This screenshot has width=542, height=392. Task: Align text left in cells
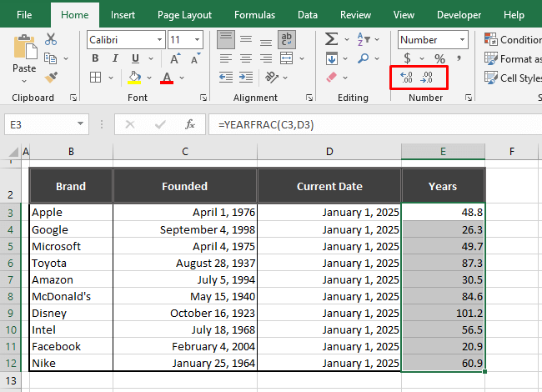[226, 58]
